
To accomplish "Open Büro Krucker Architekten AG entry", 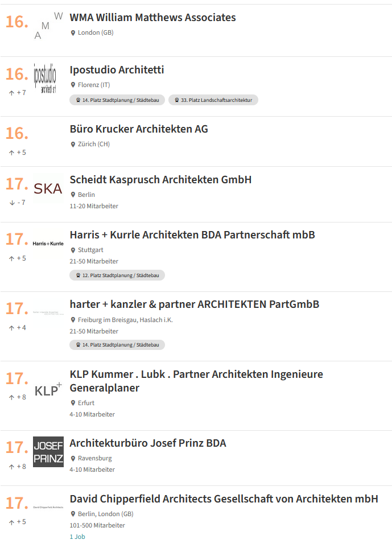I will tap(139, 129).
